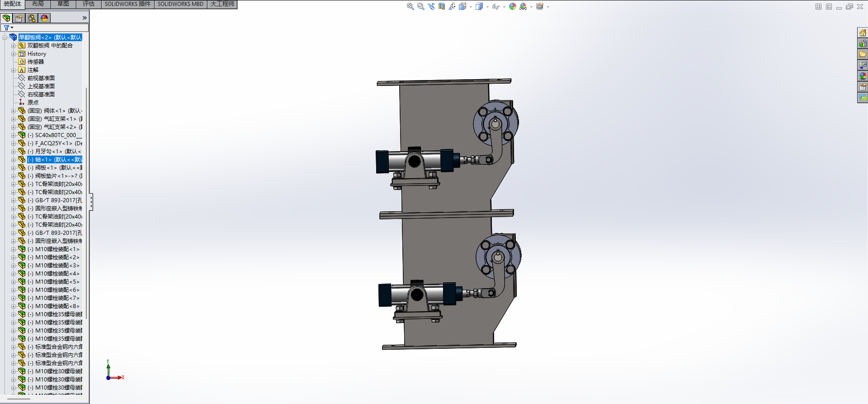Image resolution: width=868 pixels, height=404 pixels.
Task: Click the Previous View icon
Action: (x=431, y=6)
